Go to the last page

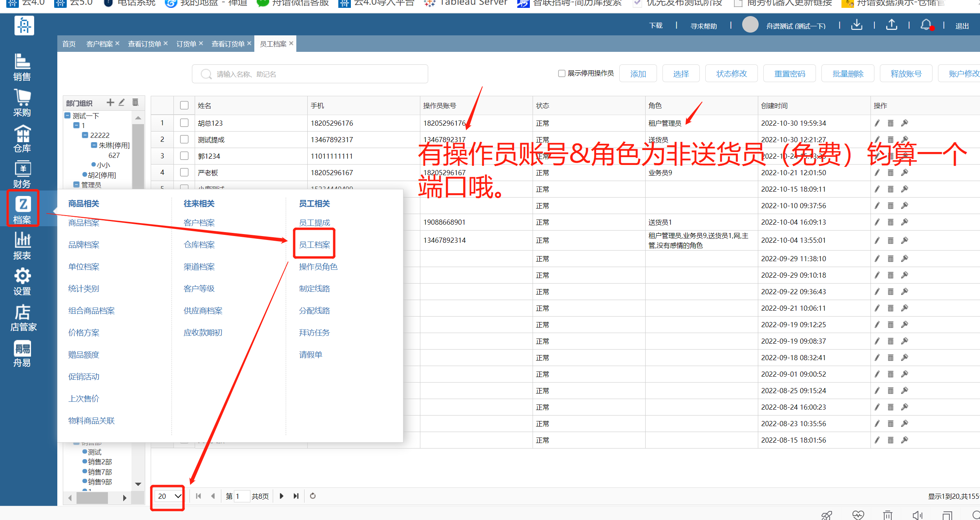(296, 496)
